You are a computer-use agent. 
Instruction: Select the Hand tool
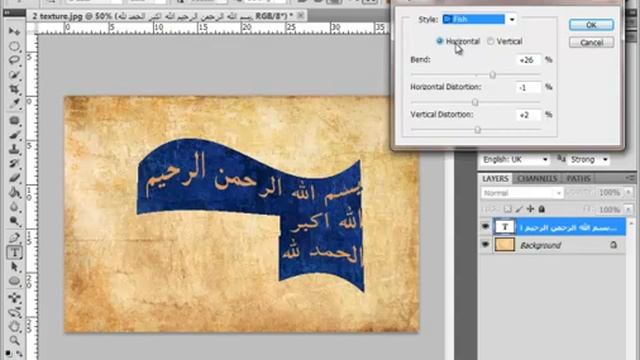point(14,327)
